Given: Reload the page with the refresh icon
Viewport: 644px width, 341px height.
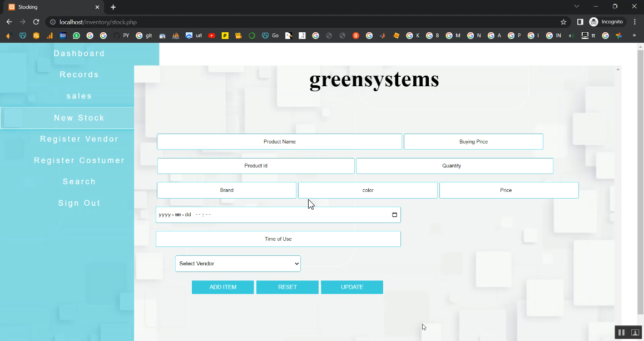Looking at the screenshot, I should coord(36,22).
